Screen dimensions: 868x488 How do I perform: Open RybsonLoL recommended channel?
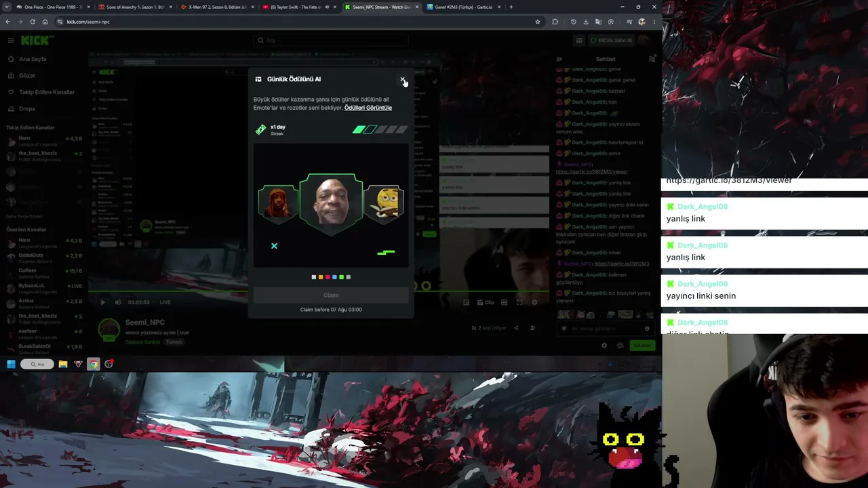pyautogui.click(x=43, y=288)
